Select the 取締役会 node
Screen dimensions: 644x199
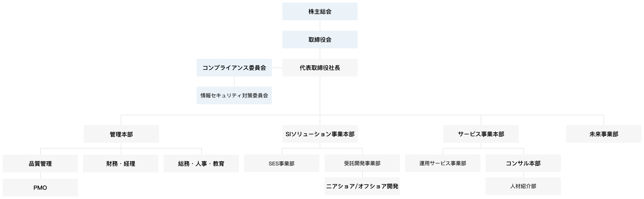[320, 40]
